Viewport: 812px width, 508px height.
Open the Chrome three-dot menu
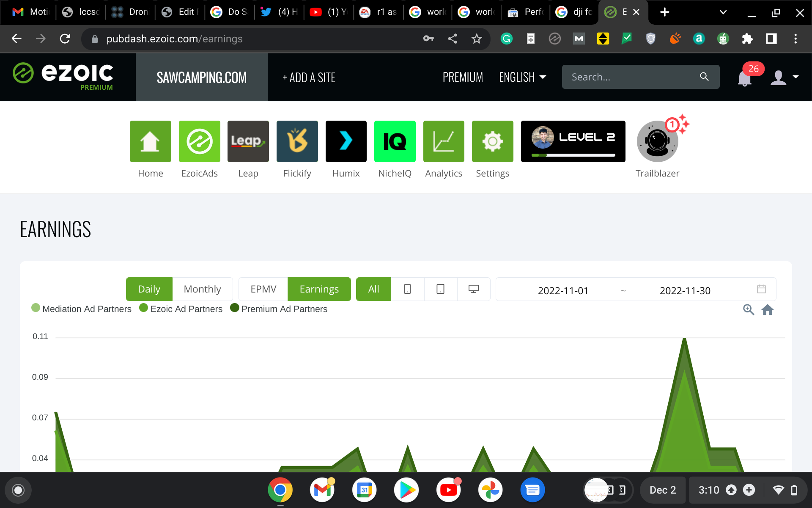796,39
